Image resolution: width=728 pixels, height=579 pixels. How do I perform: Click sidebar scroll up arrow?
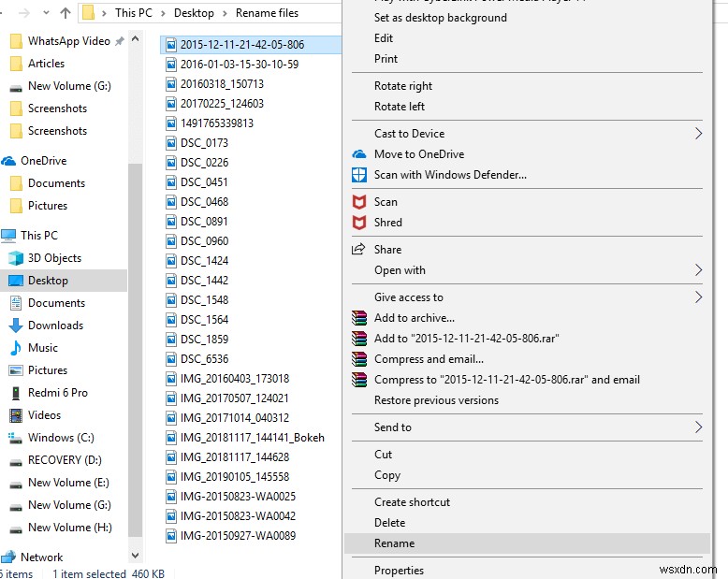pos(135,39)
